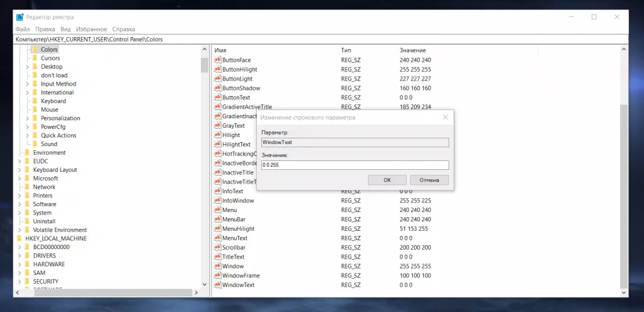This screenshot has height=312, width=644.
Task: Select the HKEY_LOCAL_MACHINE folder icon
Action: (19, 238)
